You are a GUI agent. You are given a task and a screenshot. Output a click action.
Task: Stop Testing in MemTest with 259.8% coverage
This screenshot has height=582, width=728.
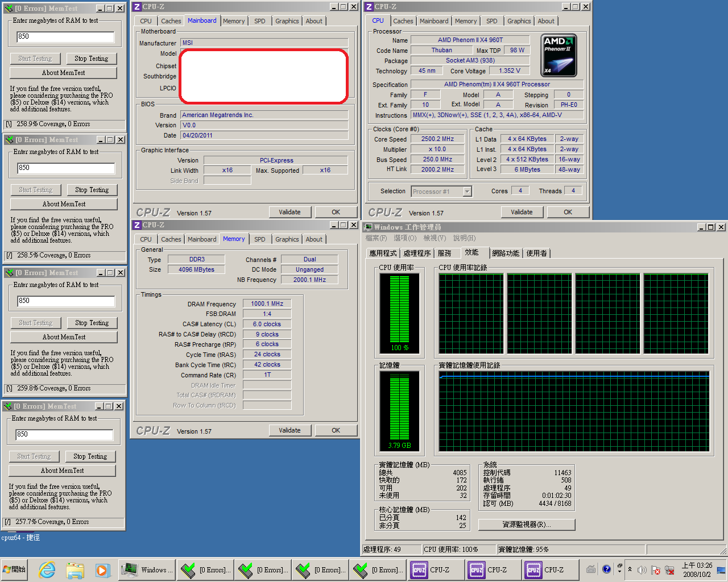tap(92, 323)
